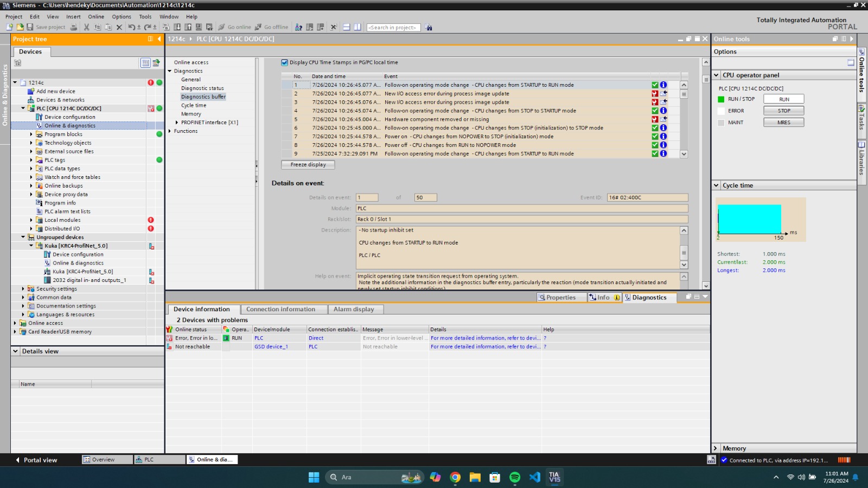The image size is (868, 488).
Task: Click the New project toolbar icon
Action: point(10,27)
